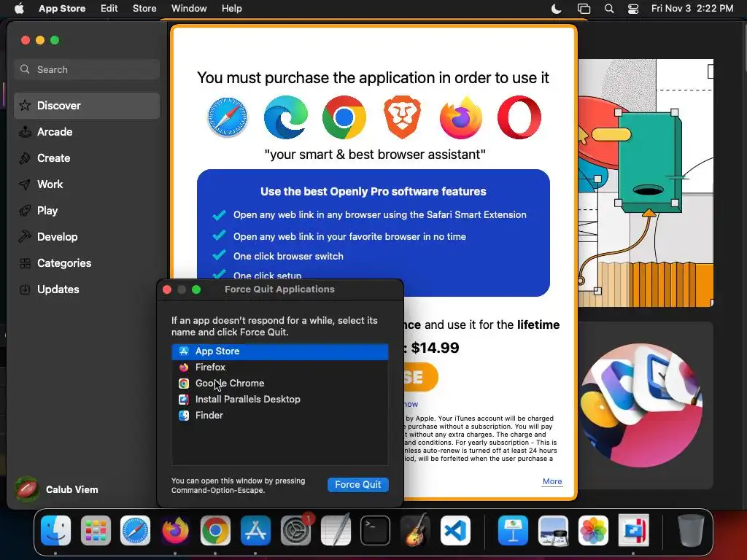This screenshot has height=560, width=747.
Task: Click the Opera browser icon
Action: pos(519,117)
